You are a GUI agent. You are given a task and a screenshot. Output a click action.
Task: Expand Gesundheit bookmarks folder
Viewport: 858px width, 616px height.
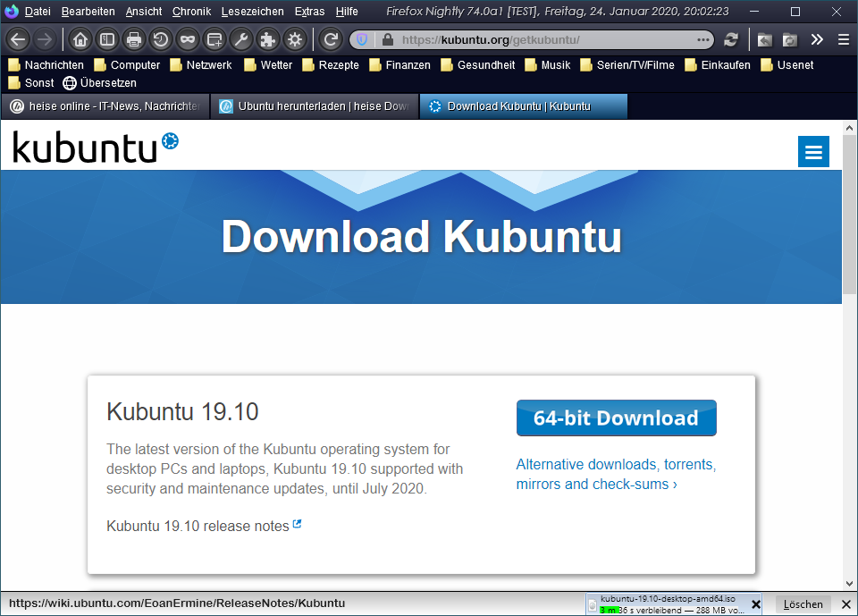click(x=478, y=65)
